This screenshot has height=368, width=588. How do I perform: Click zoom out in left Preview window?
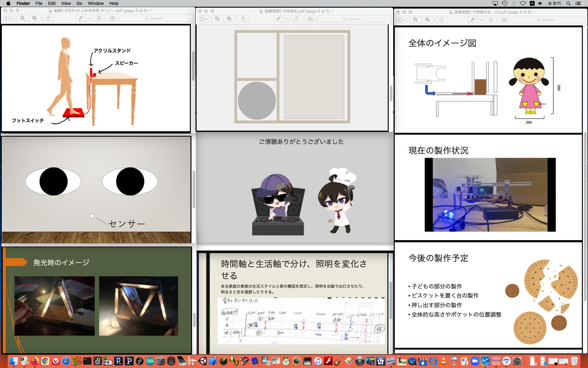23,18
